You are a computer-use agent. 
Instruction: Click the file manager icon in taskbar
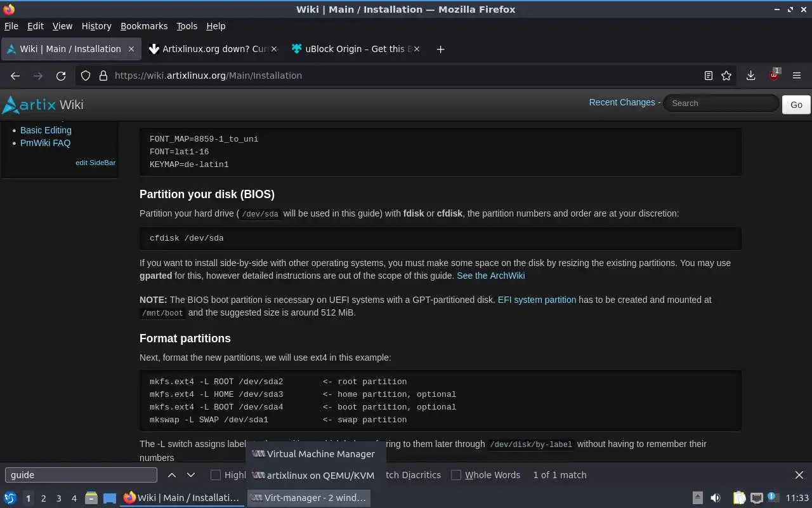(91, 498)
